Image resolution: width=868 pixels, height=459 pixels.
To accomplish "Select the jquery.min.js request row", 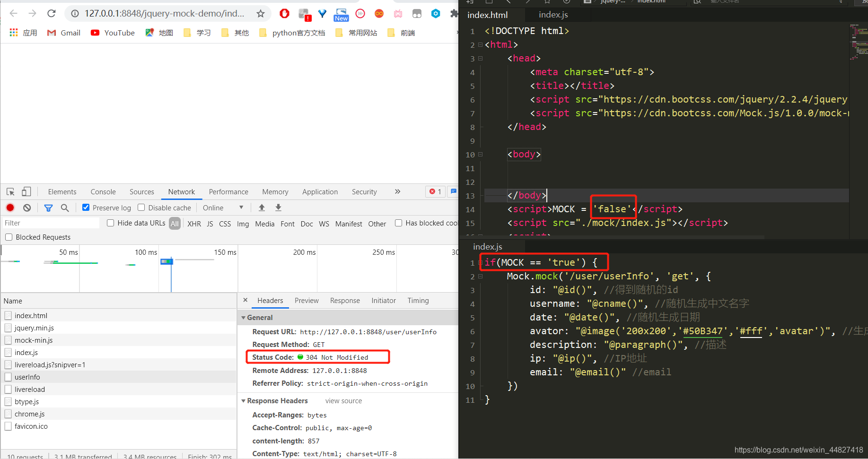I will coord(118,328).
